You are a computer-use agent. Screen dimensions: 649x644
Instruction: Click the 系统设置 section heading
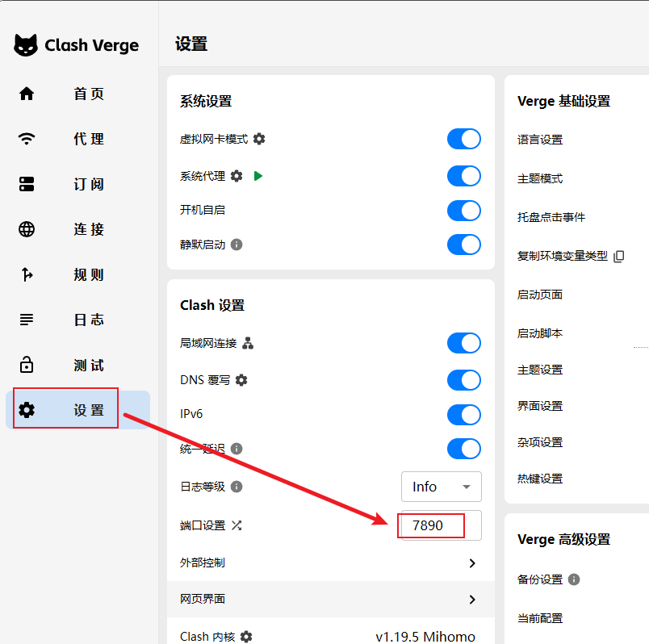pyautogui.click(x=206, y=102)
